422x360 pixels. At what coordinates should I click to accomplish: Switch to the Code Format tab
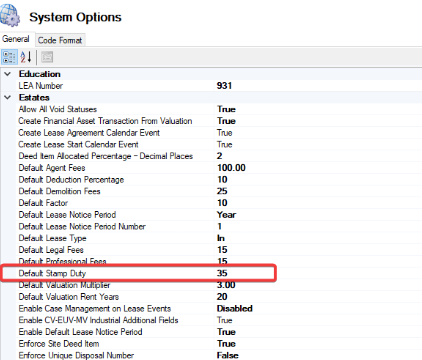pyautogui.click(x=60, y=40)
